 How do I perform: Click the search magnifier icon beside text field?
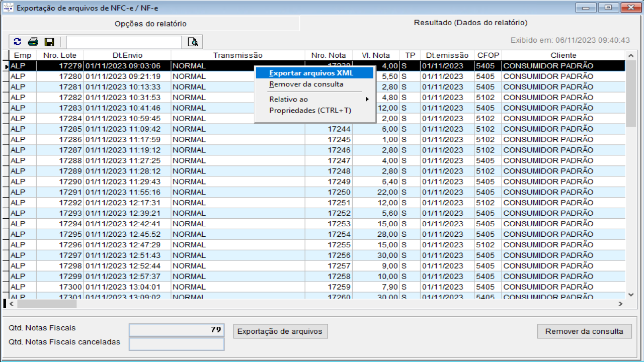click(193, 42)
